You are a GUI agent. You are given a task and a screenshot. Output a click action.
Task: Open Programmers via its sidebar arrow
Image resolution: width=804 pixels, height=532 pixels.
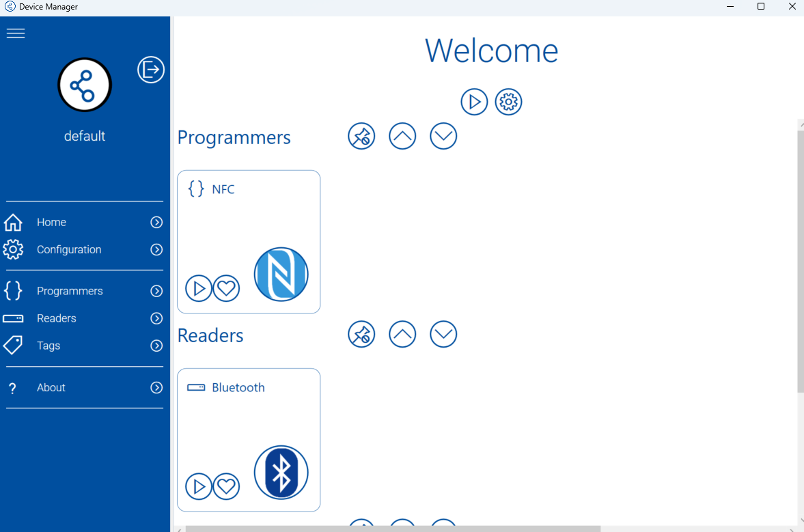coord(156,291)
